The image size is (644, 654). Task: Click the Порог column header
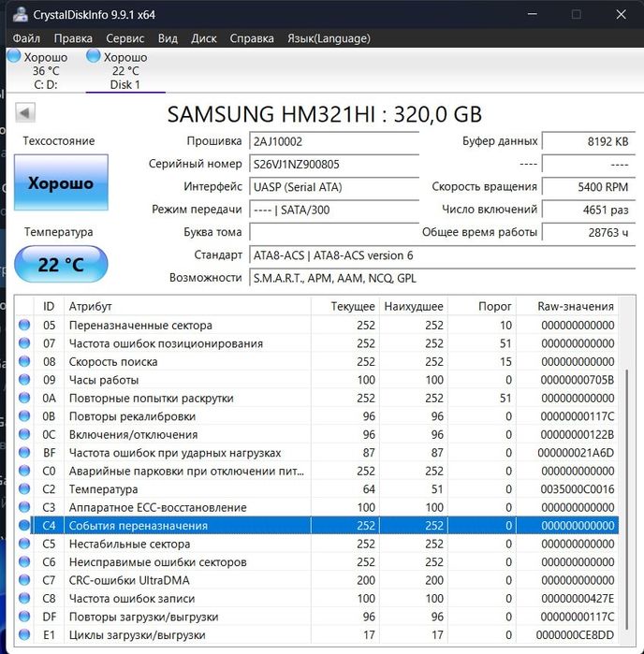pyautogui.click(x=482, y=306)
